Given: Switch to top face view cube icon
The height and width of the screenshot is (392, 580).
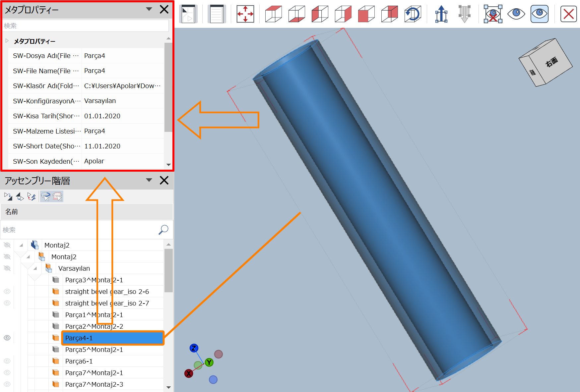Looking at the screenshot, I should point(274,14).
